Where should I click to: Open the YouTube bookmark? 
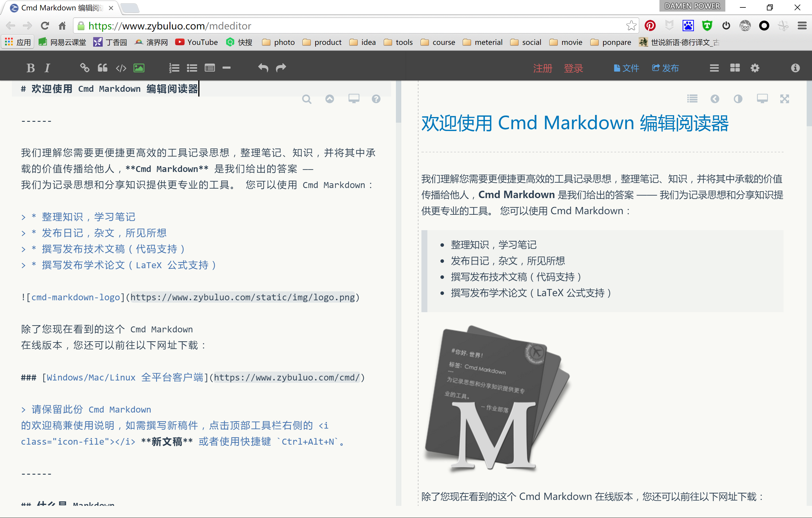(196, 42)
